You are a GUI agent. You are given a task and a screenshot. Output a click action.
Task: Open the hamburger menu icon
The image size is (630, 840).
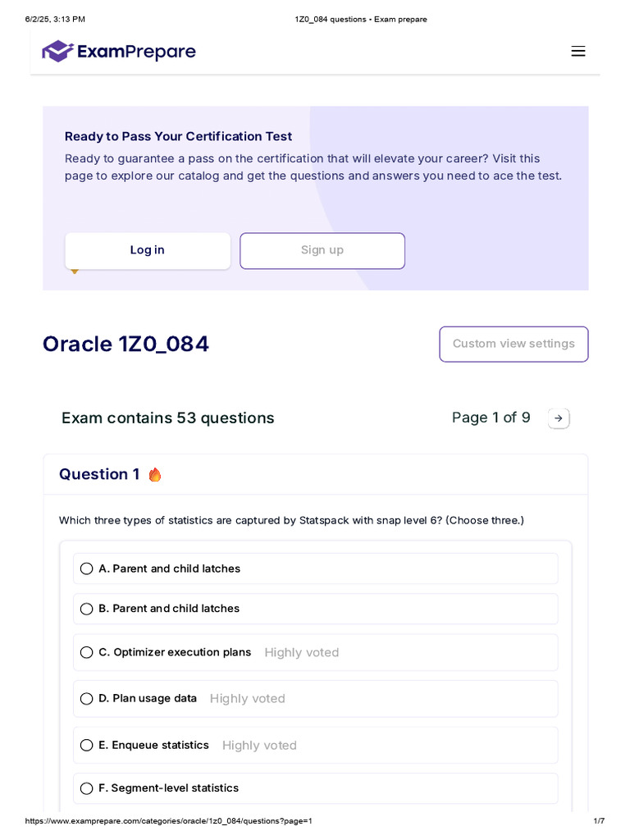pos(578,52)
